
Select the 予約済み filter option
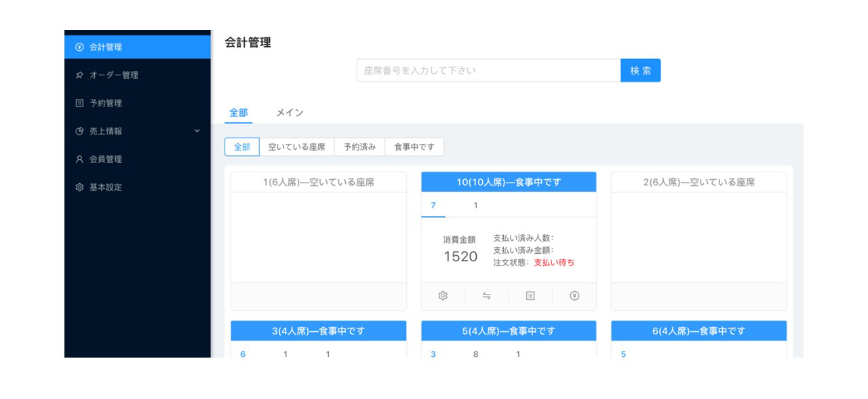click(x=359, y=147)
